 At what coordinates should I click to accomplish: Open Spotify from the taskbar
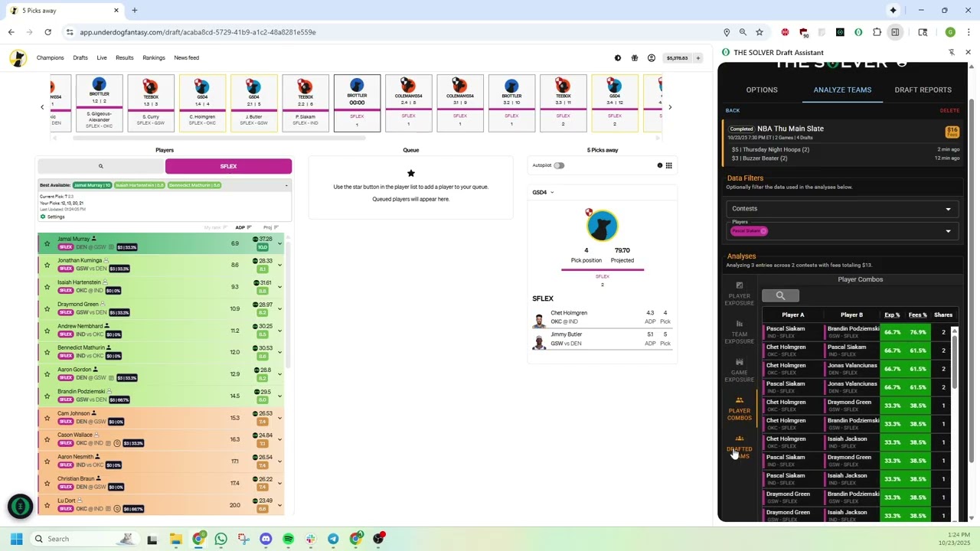288,539
